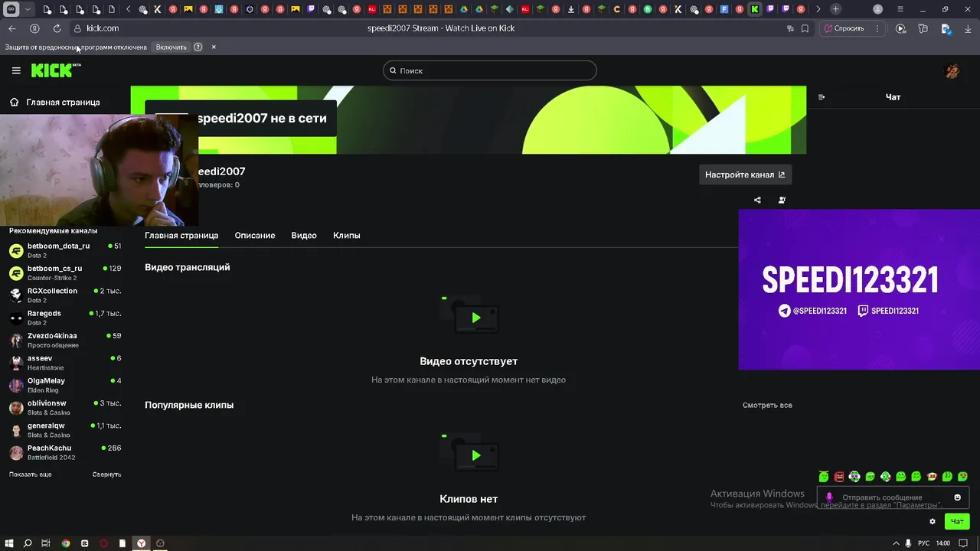Click oblivionsw channel avatar
Image resolution: width=980 pixels, height=551 pixels.
pos(16,408)
